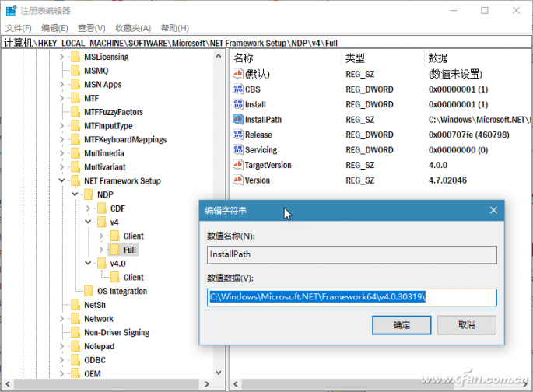Expand the MSN Apps tree node
This screenshot has width=533, height=392.
coord(62,84)
